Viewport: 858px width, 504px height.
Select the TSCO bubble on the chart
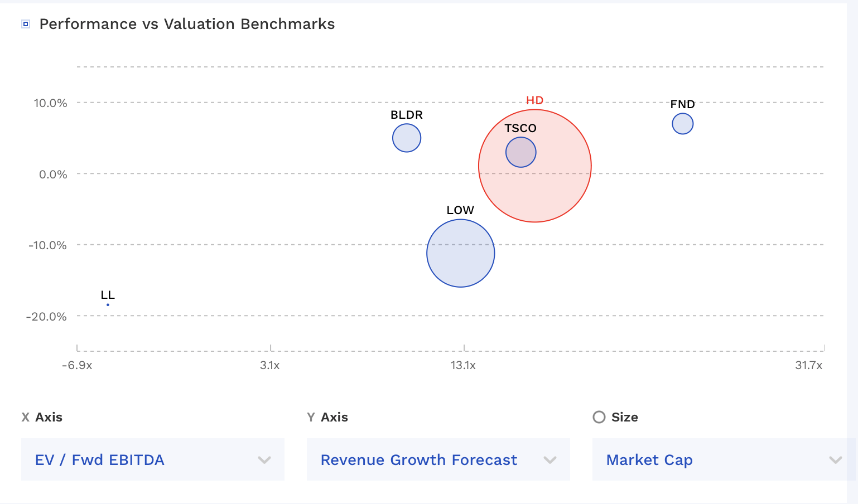[x=520, y=152]
